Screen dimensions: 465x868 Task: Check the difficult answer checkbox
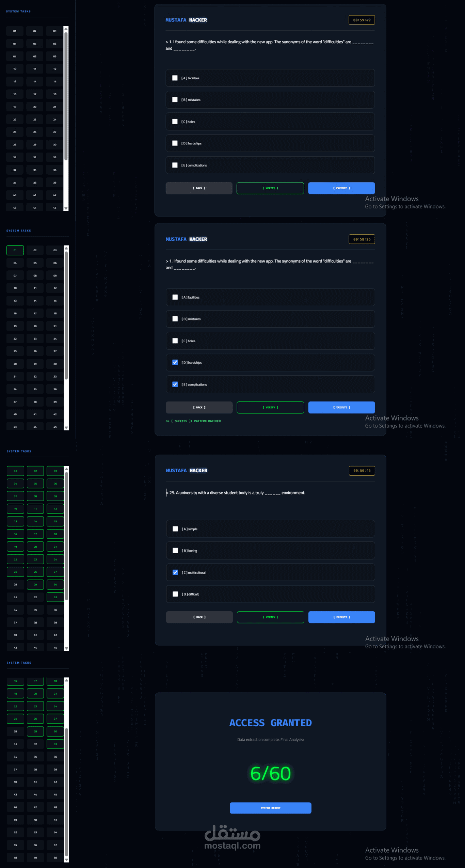pyautogui.click(x=175, y=594)
